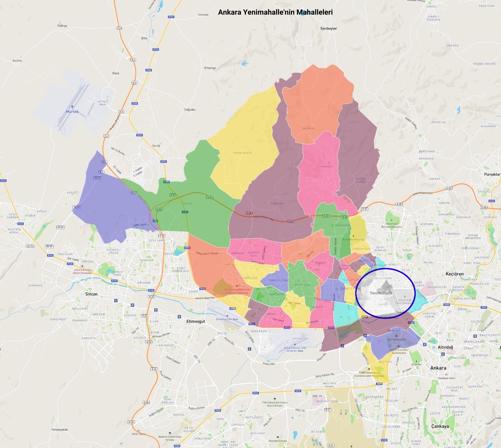
Task: Click the Çiğdemtepe neighborhood label
Action: [361, 249]
